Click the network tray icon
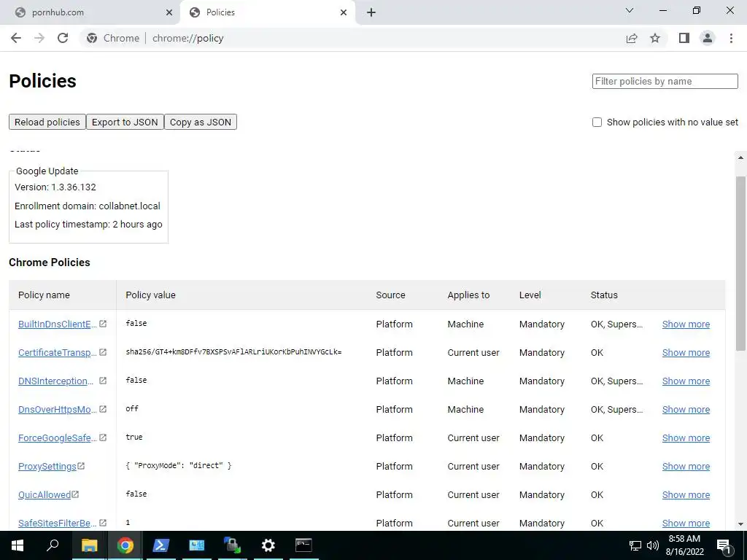Image resolution: width=747 pixels, height=560 pixels. tap(635, 545)
